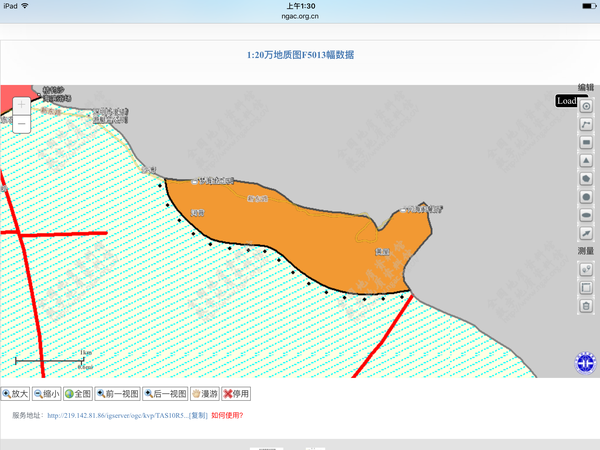Click the 放大 zoom-in button

coord(15,394)
